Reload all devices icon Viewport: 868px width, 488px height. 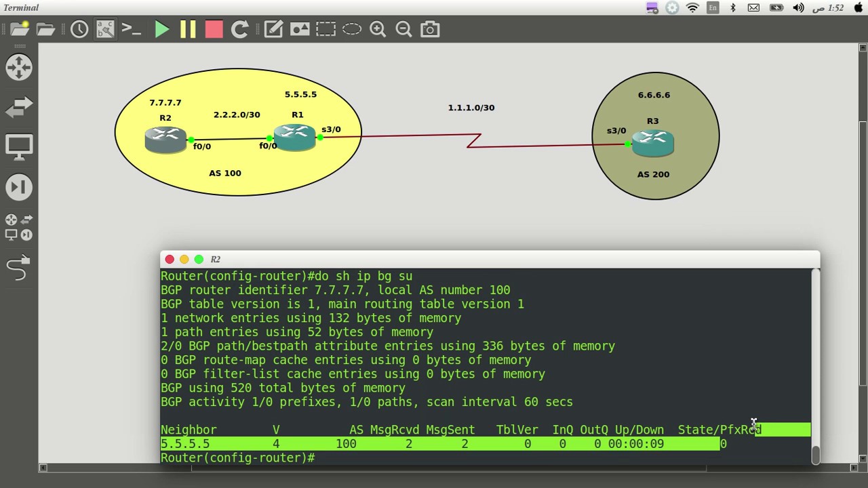[x=239, y=29]
